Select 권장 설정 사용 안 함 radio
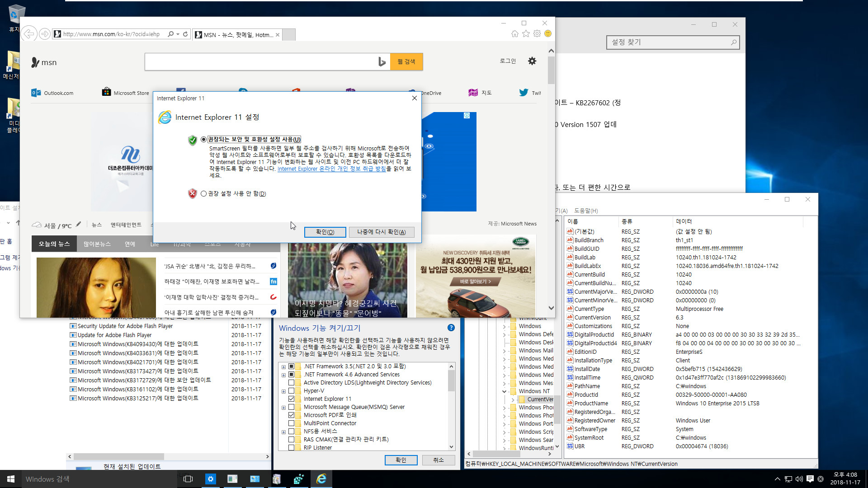The image size is (868, 488). [x=203, y=194]
